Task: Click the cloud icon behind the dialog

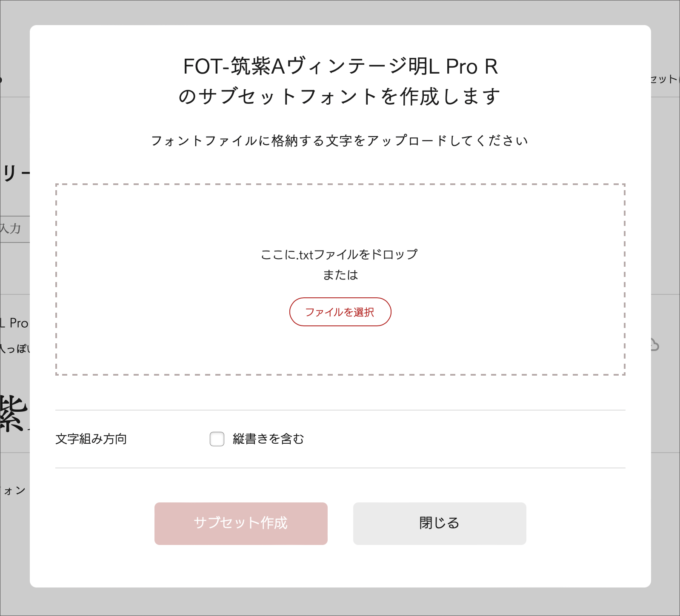Action: pyautogui.click(x=654, y=345)
